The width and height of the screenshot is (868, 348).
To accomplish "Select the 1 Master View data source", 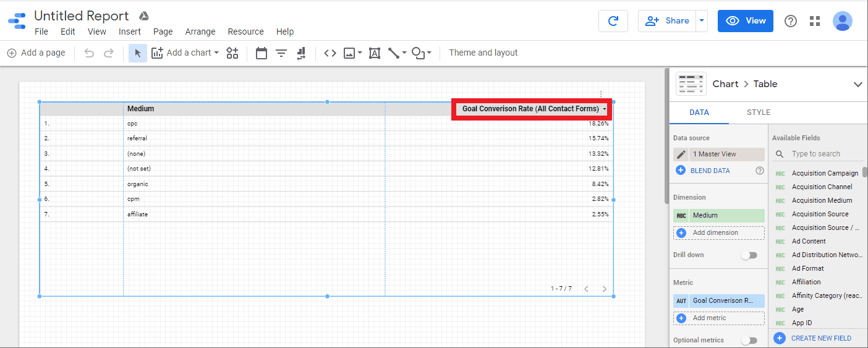I will (x=719, y=155).
